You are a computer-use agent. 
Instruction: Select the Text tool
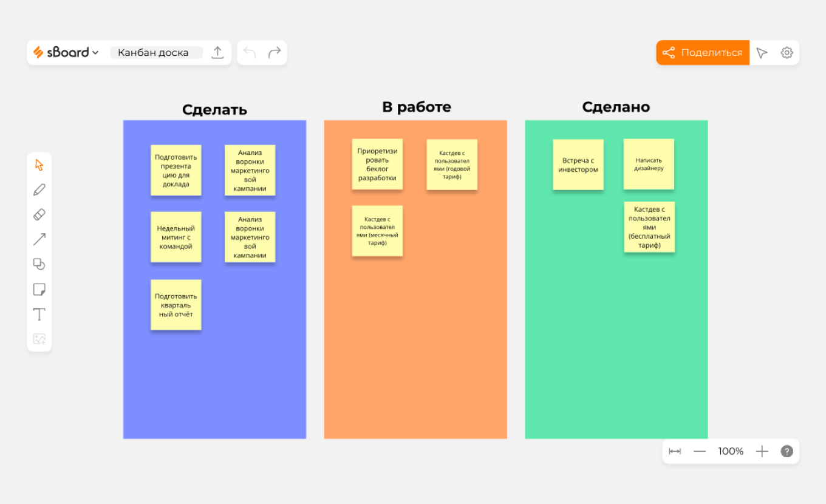[39, 314]
